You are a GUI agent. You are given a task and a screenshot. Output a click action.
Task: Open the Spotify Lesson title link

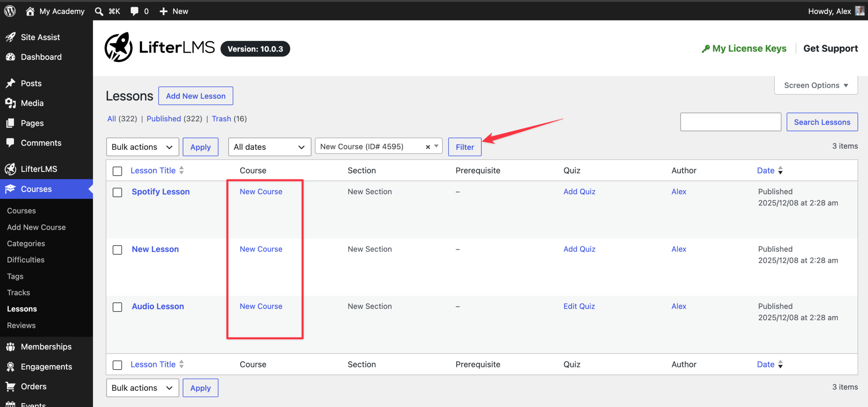(160, 192)
